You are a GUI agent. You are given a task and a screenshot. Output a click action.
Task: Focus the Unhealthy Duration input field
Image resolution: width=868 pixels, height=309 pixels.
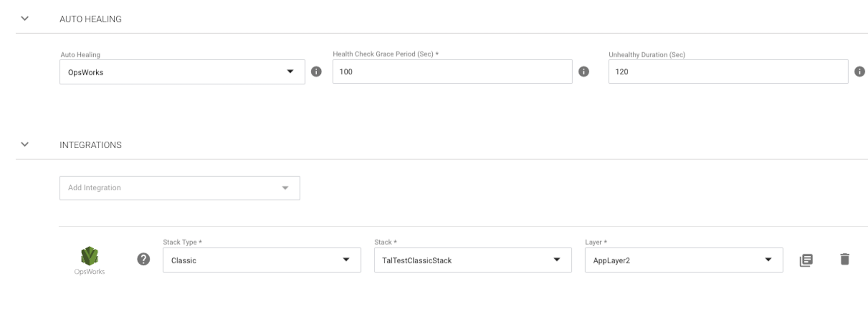(728, 72)
